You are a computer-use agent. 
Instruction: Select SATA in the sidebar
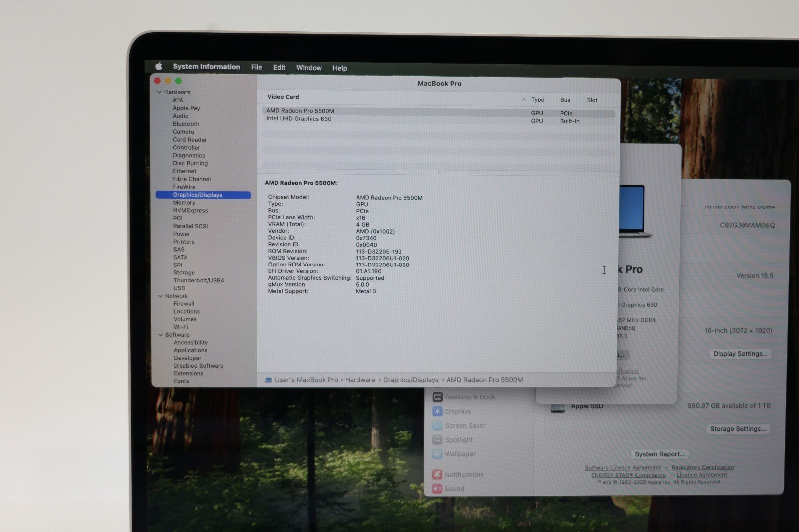(180, 257)
